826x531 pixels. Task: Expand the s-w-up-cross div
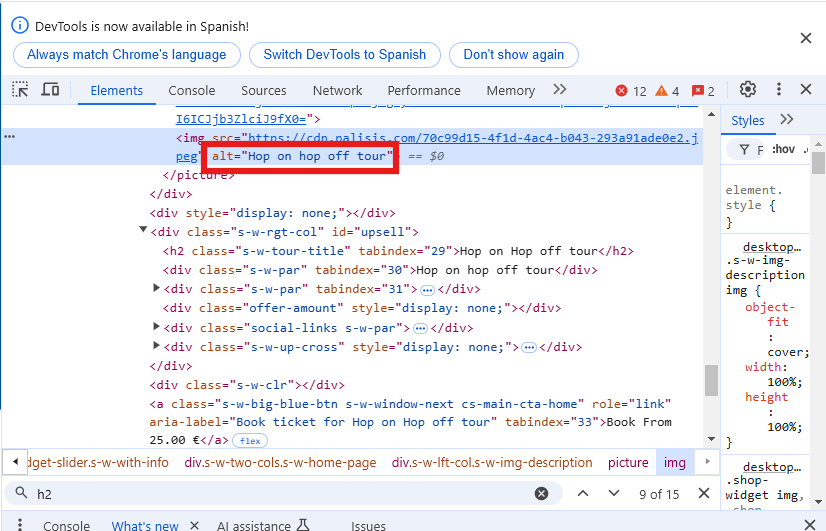click(156, 346)
